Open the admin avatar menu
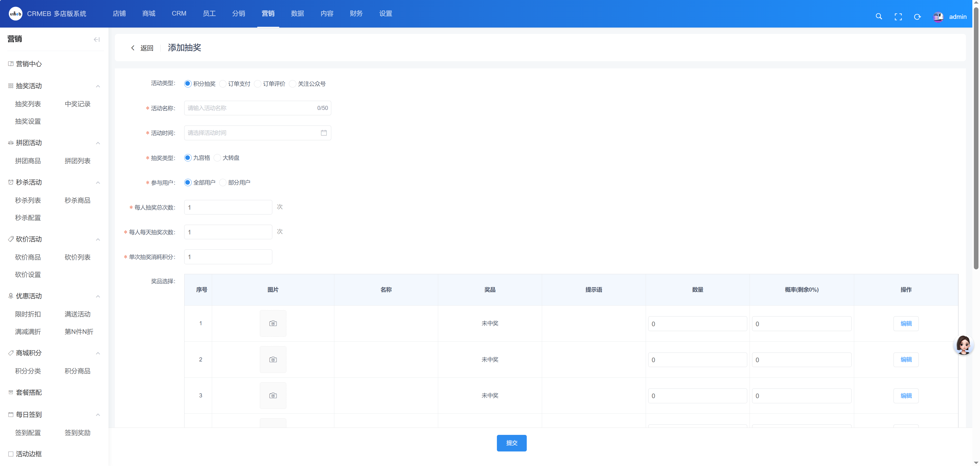 (x=938, y=17)
